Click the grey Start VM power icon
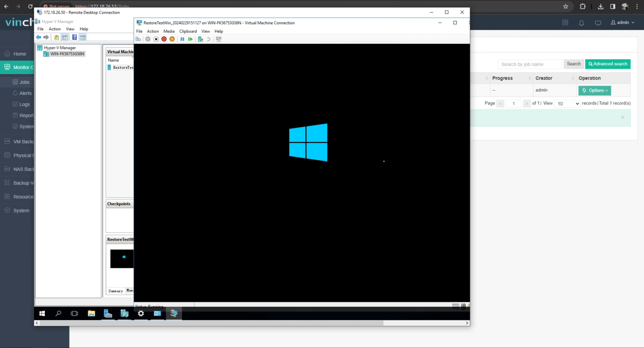644x348 pixels. pyautogui.click(x=148, y=39)
